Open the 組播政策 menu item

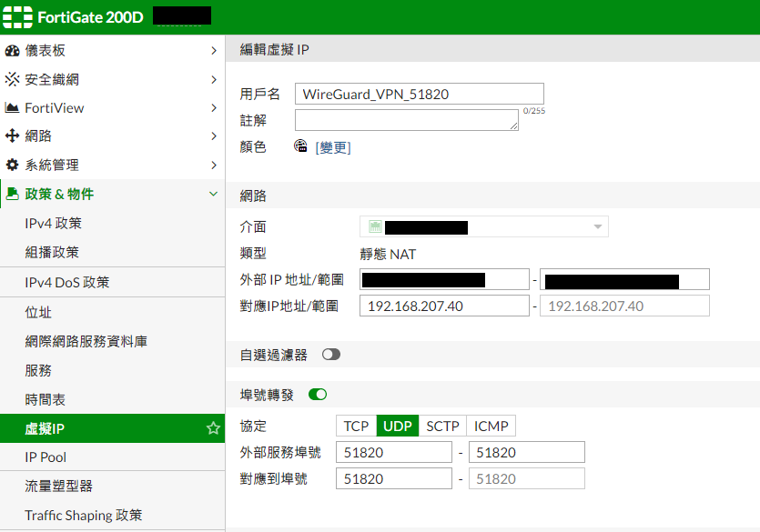(x=113, y=252)
